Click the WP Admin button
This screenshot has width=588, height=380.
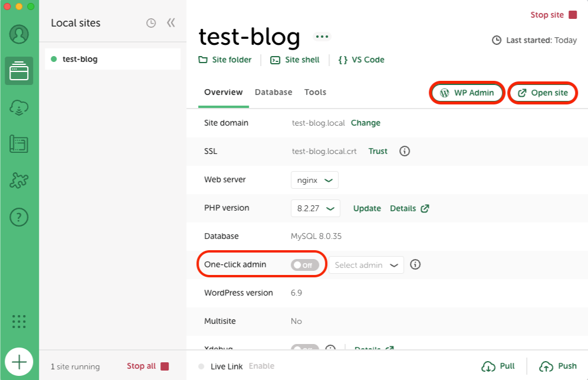tap(467, 93)
